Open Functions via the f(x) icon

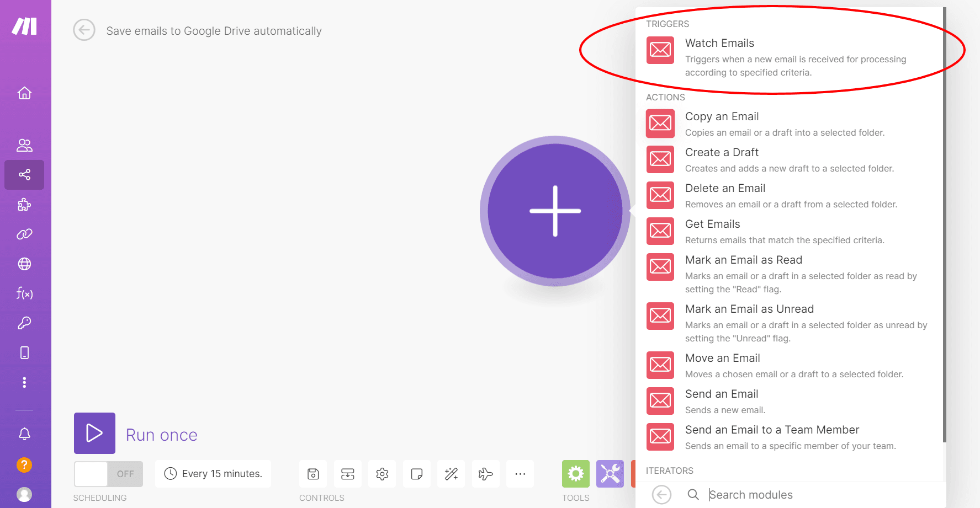[x=24, y=293]
